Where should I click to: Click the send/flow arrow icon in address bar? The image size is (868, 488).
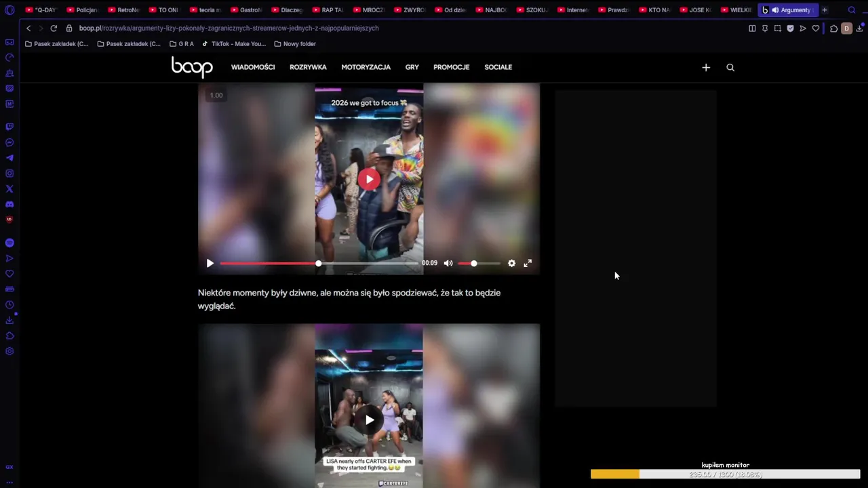pyautogui.click(x=803, y=28)
